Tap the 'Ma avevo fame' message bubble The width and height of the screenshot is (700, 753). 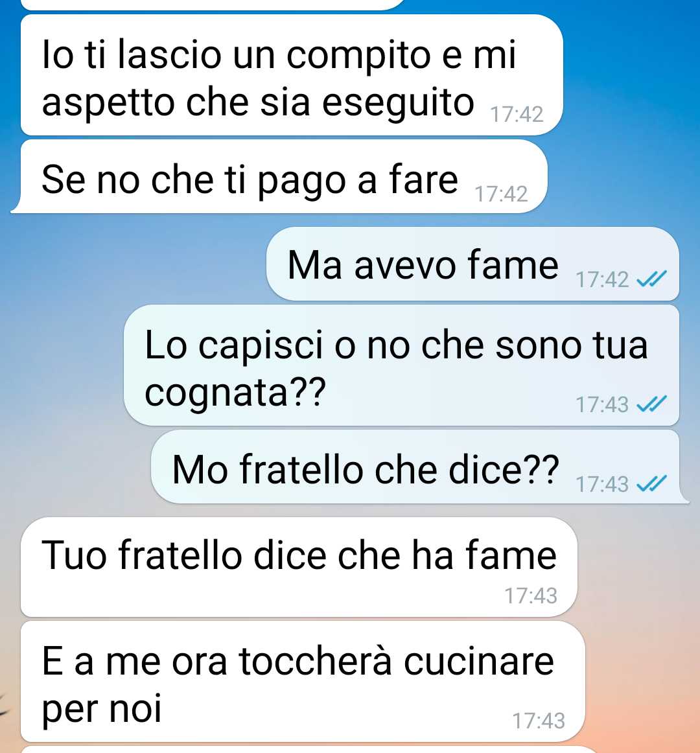pyautogui.click(x=472, y=264)
